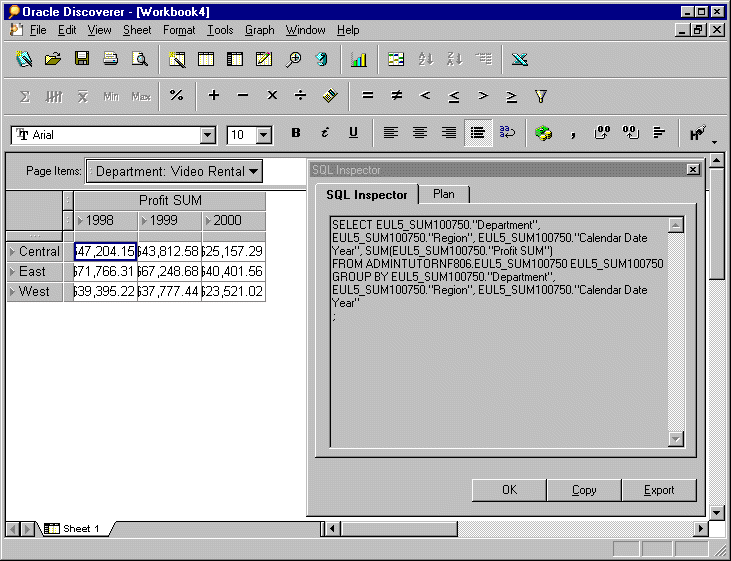Click the New Sheet wizard icon

[x=177, y=59]
